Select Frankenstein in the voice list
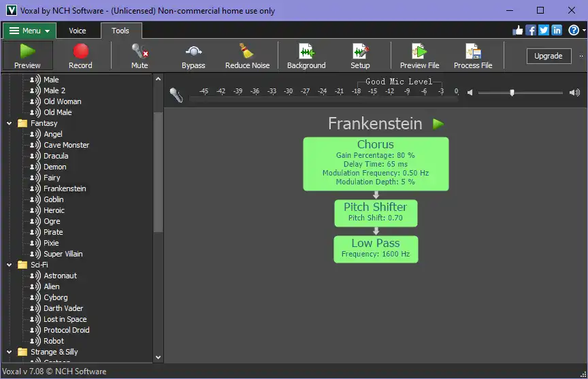Viewport: 588px width, 379px height. (65, 188)
